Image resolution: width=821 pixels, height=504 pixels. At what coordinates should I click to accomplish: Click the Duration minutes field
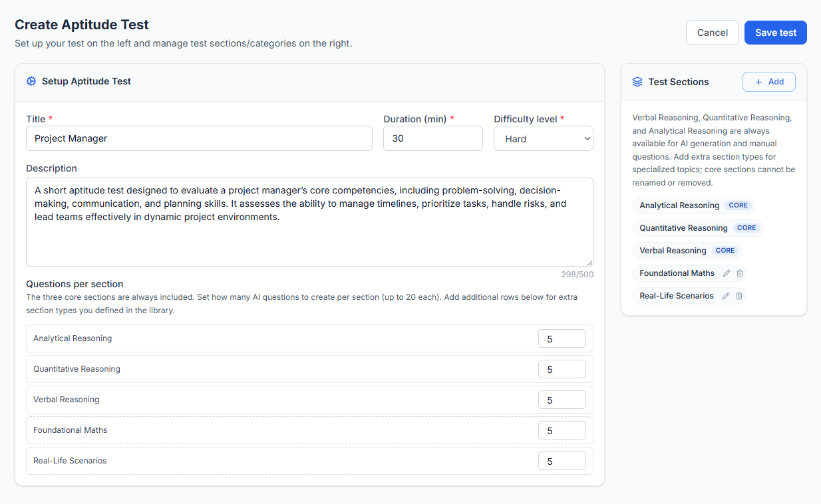(x=433, y=138)
